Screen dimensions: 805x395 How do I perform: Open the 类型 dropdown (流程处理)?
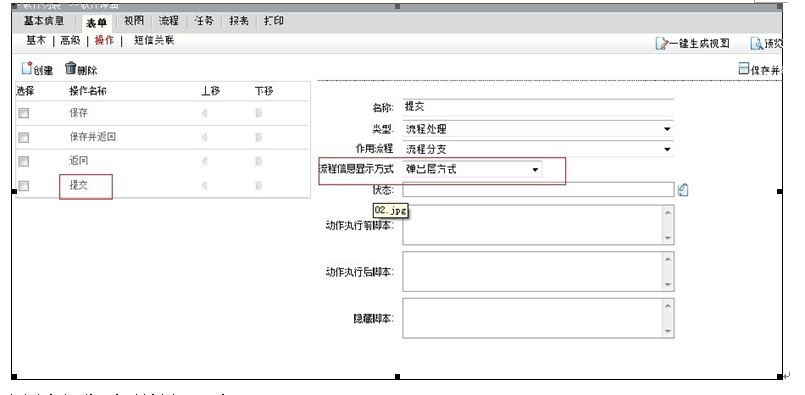pyautogui.click(x=538, y=129)
